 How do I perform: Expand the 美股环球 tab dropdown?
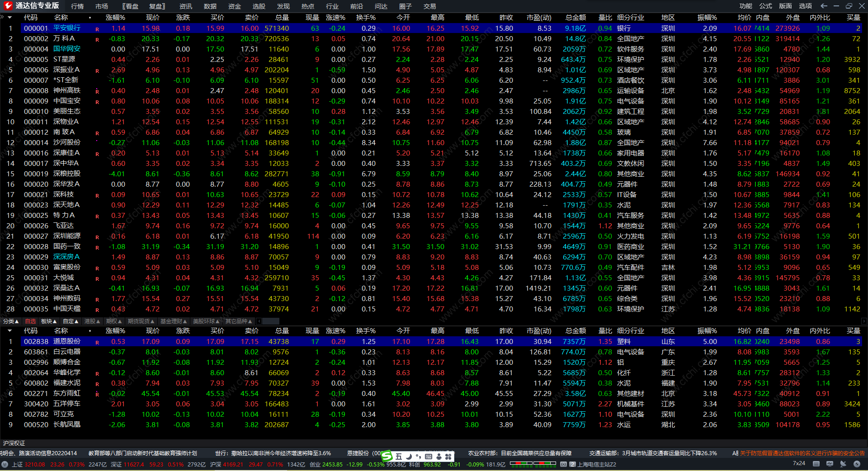pyautogui.click(x=206, y=321)
